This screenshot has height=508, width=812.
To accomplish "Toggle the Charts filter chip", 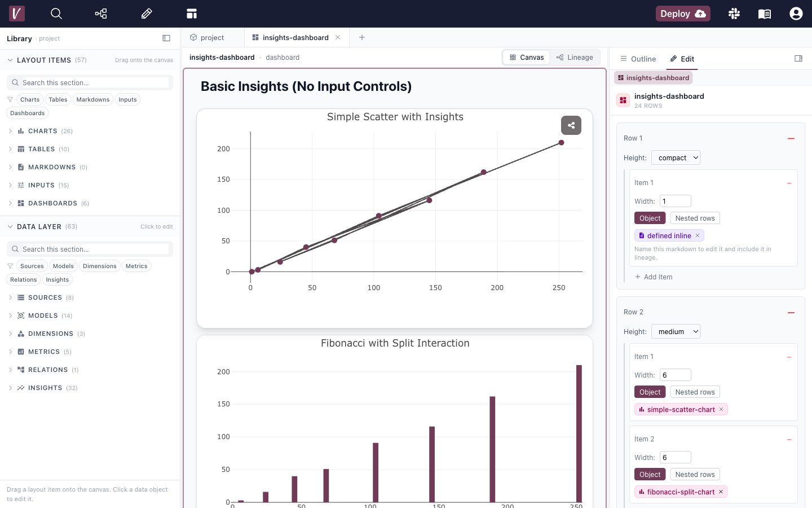I will coord(30,99).
